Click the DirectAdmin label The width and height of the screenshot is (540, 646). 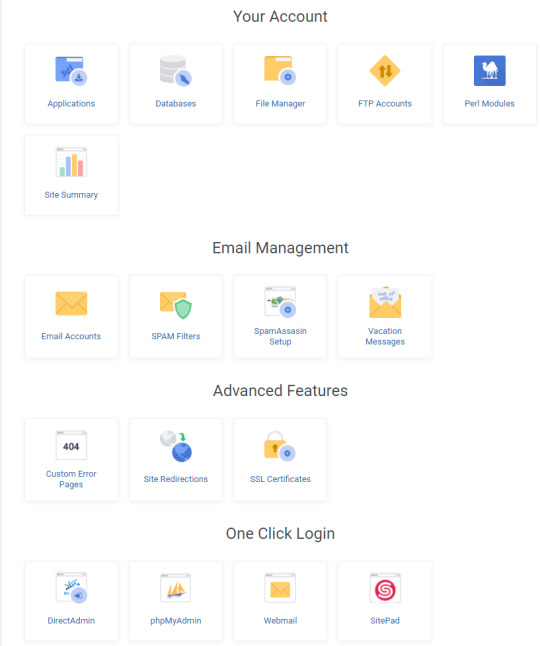click(x=71, y=620)
